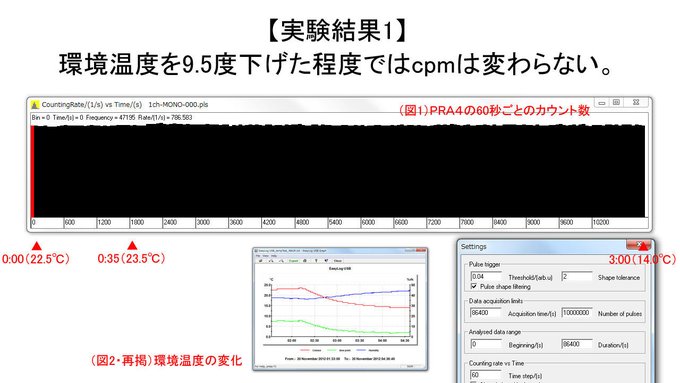Screen dimensions: 680x383
Task: Click Close in the EasyLog toolbar
Action: 338,261
